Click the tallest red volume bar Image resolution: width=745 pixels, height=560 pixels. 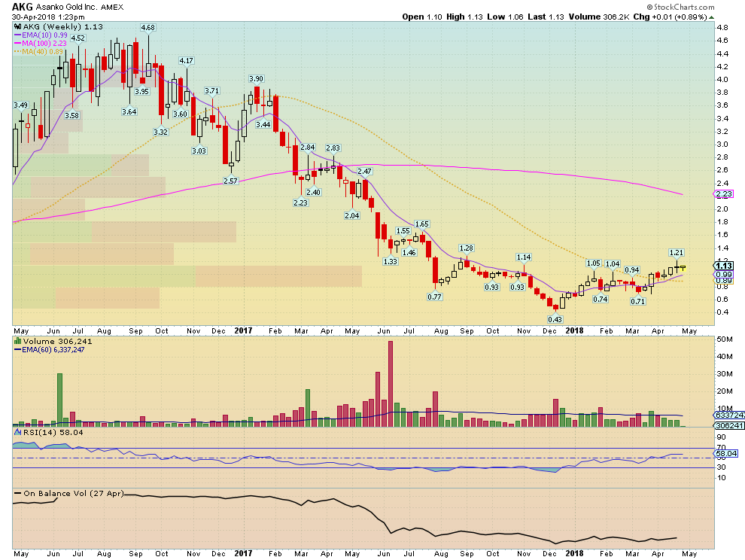391,384
